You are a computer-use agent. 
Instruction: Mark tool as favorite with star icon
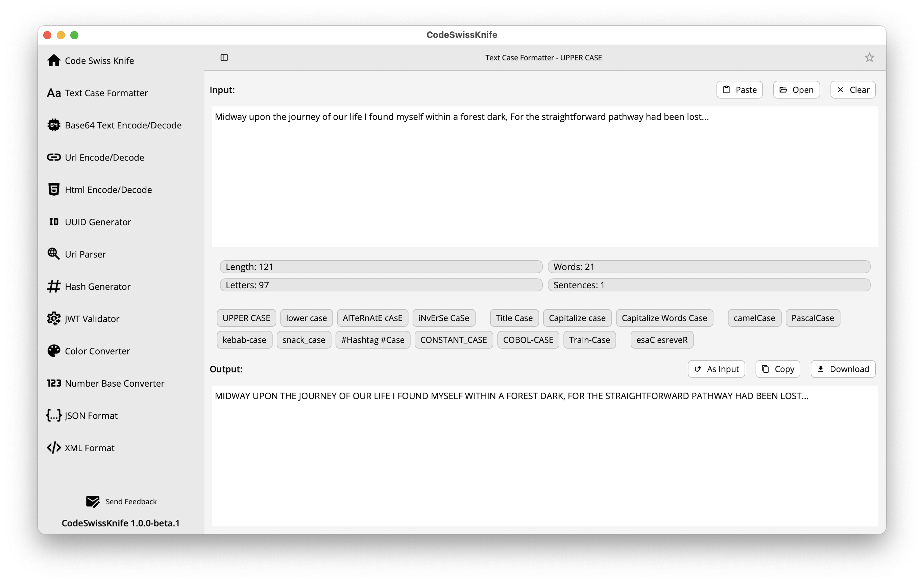coord(869,57)
